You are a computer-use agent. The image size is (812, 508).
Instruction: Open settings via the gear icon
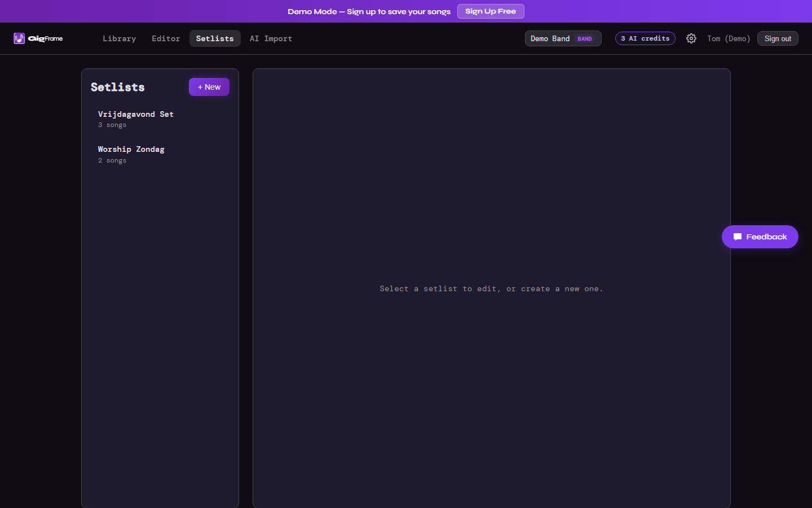(691, 38)
